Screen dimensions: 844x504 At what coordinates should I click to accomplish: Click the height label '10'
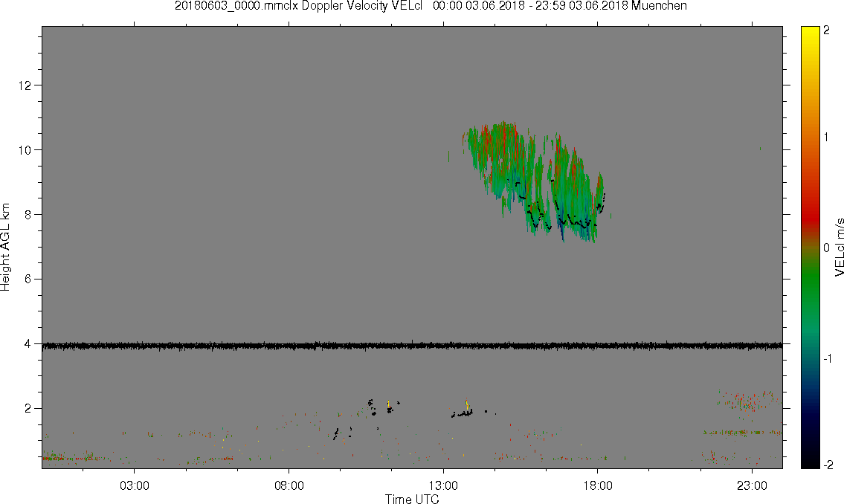(25, 150)
